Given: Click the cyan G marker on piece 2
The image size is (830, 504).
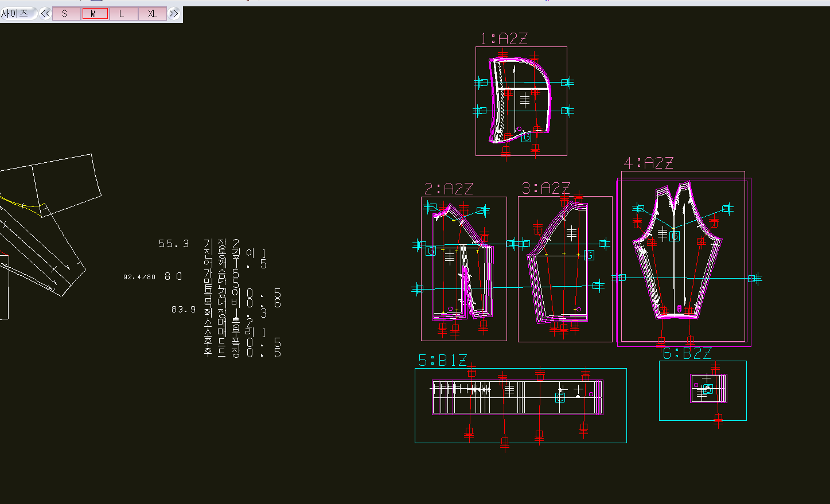Looking at the screenshot, I should [x=431, y=251].
